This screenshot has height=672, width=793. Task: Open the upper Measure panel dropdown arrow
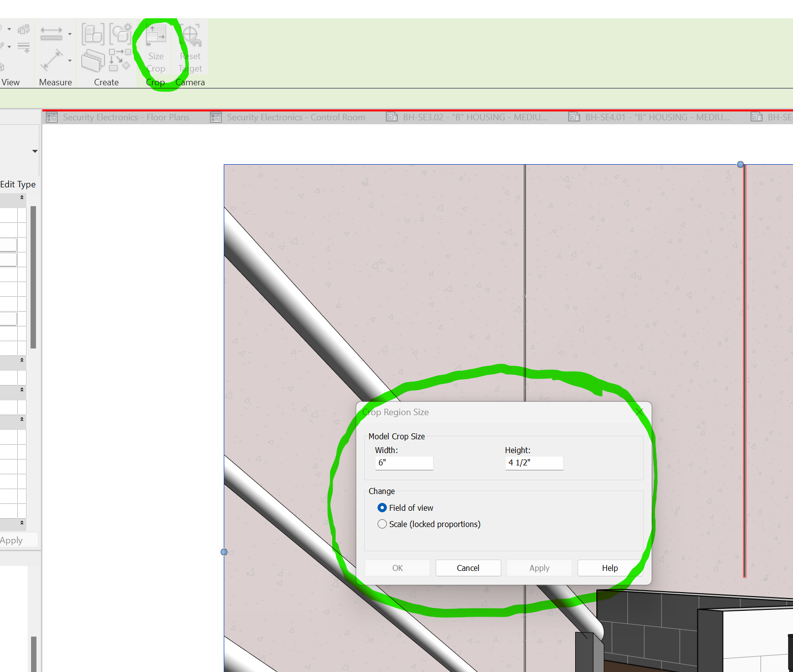point(69,34)
